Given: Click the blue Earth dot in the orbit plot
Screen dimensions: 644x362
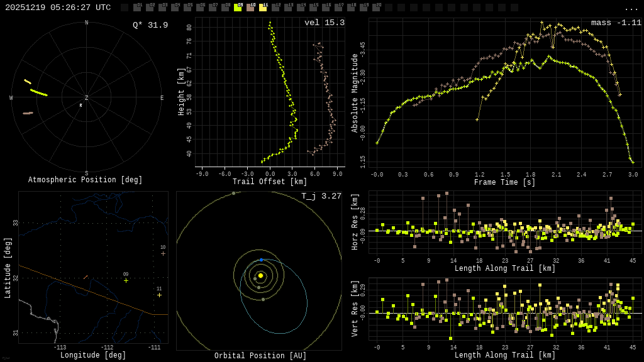Looking at the screenshot, I should pos(261,260).
